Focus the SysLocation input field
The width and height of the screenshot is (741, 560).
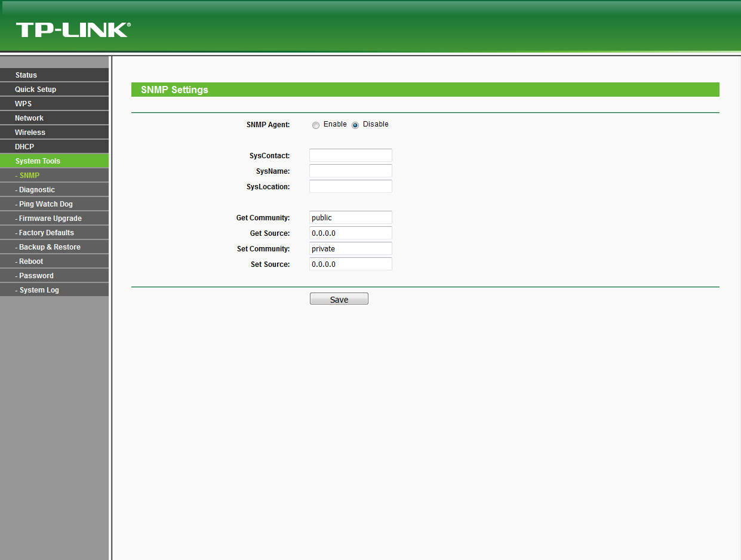(350, 186)
